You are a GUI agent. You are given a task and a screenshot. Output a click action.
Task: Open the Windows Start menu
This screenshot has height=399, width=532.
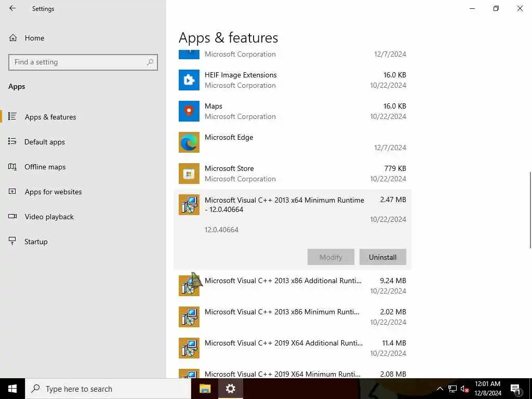coord(12,389)
